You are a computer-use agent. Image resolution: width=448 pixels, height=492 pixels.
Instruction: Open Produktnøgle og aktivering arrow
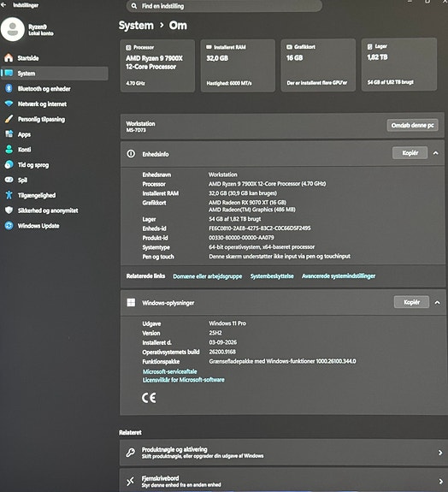440,453
